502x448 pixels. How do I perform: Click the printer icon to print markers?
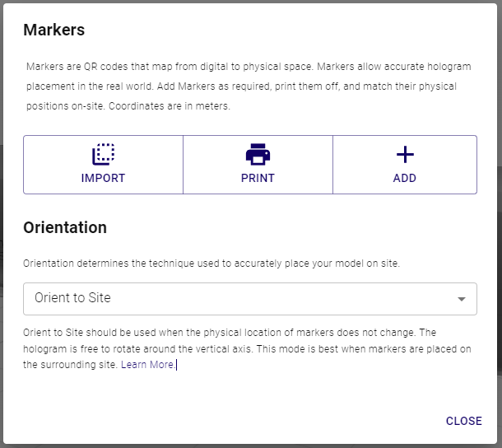[x=258, y=155]
